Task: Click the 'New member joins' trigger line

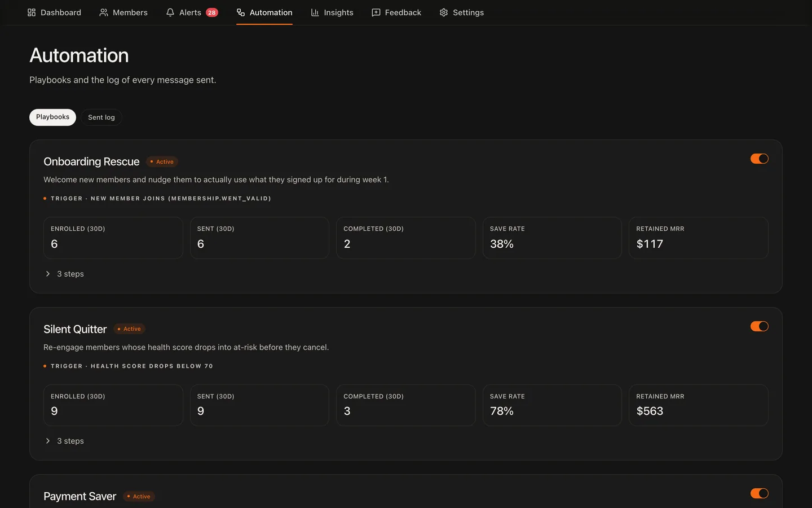Action: [x=157, y=198]
